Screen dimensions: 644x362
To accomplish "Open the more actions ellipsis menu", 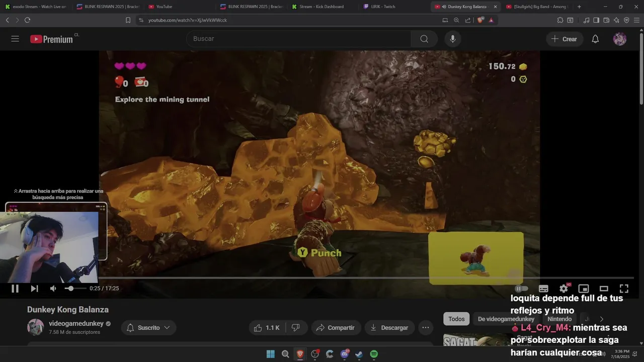I will [x=426, y=328].
